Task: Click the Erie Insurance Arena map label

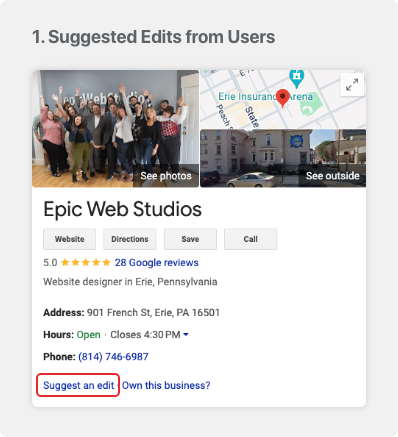Action: (265, 97)
